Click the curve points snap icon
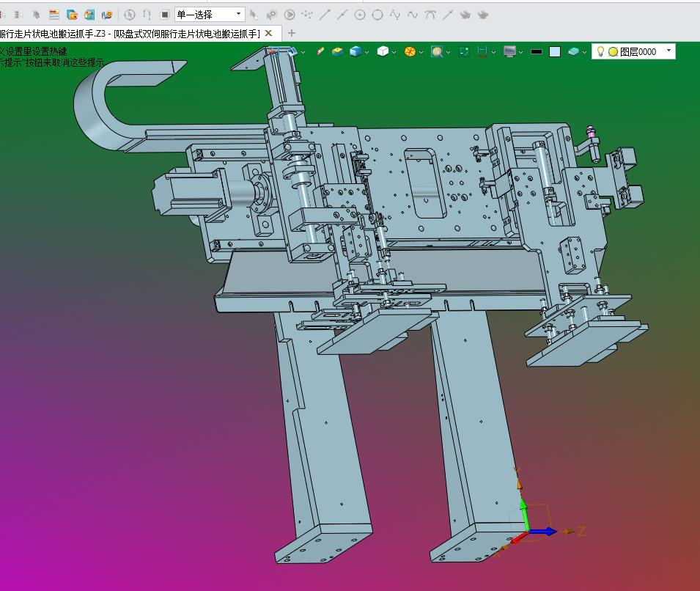This screenshot has width=700, height=591. click(x=395, y=15)
